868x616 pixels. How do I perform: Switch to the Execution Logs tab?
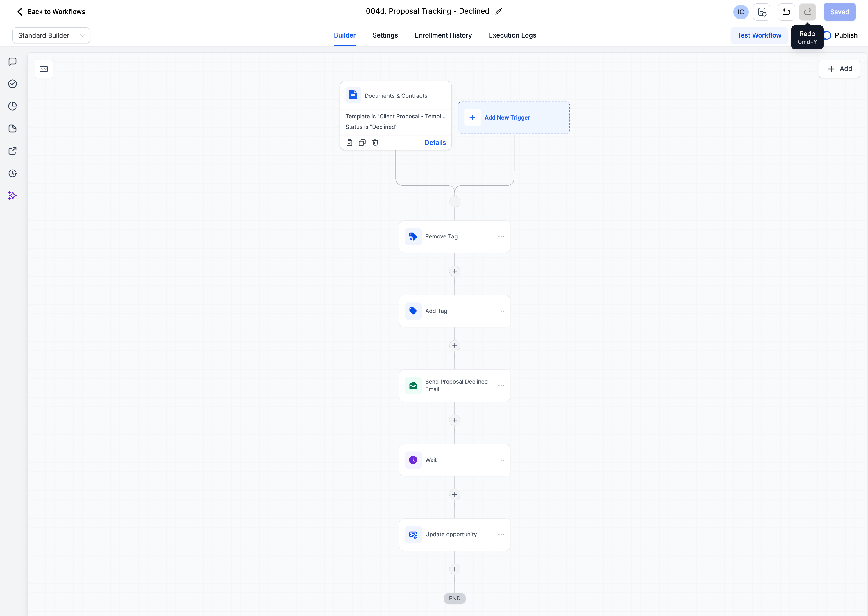[x=512, y=35]
